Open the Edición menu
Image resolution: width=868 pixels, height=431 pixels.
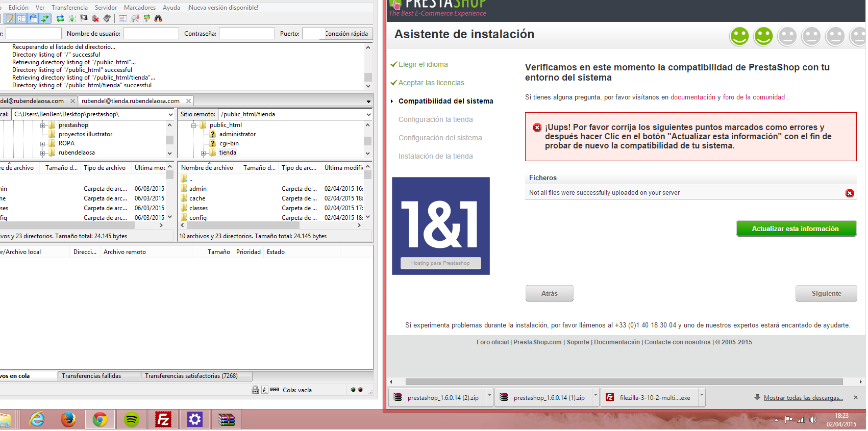click(19, 8)
